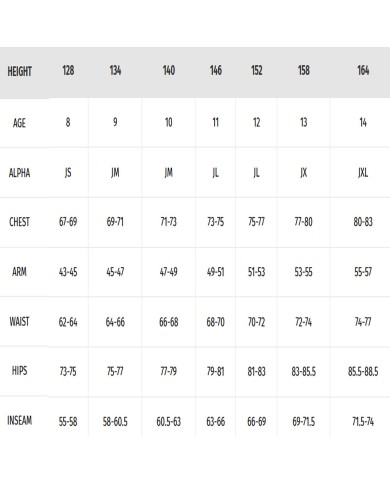
Task: Select the JX alpha size cell
Action: 303,172
